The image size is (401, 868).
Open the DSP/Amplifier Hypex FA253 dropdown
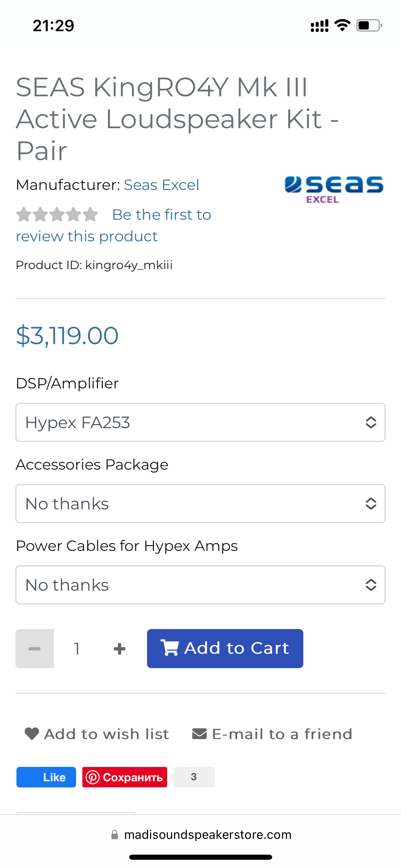(200, 422)
